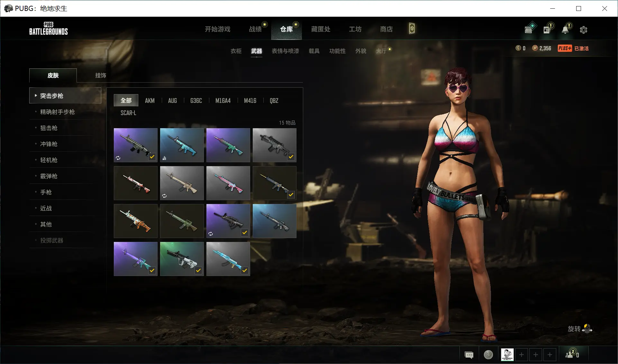Open the 衣柜 sub-tab

point(236,51)
